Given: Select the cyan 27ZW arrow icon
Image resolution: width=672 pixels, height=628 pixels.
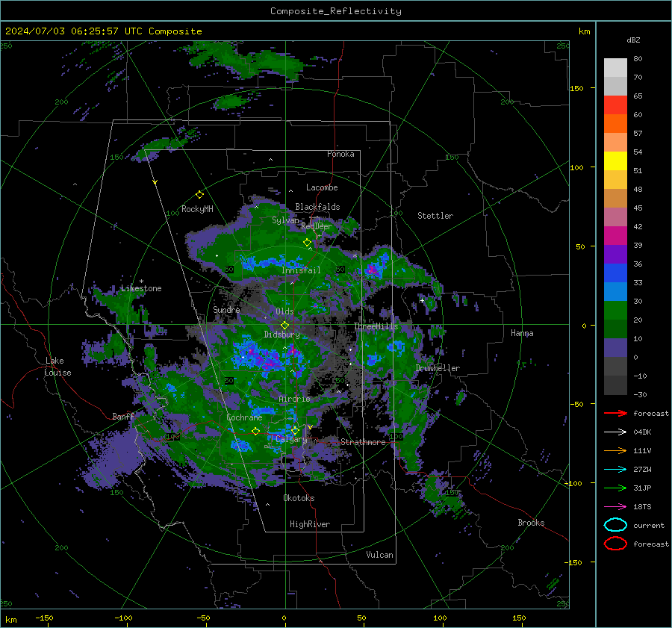Looking at the screenshot, I should click(615, 470).
